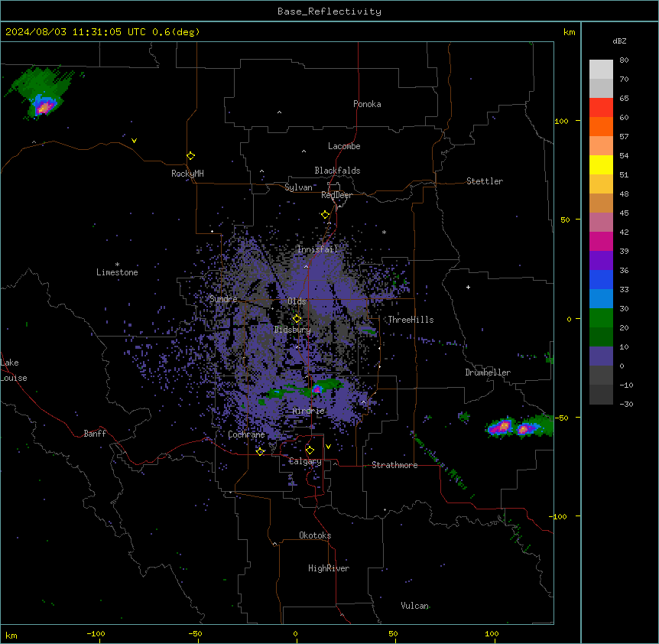Click the Lake Louise label
Image resolution: width=659 pixels, height=644 pixels.
(x=14, y=370)
